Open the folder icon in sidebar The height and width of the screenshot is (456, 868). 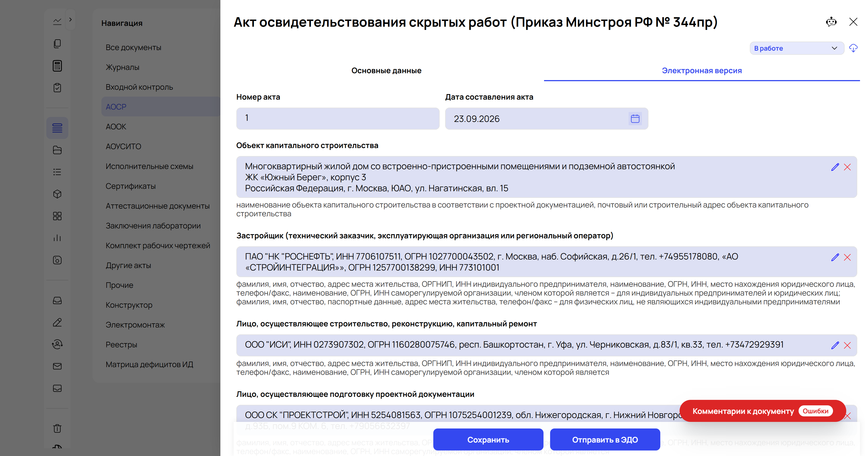click(x=57, y=150)
